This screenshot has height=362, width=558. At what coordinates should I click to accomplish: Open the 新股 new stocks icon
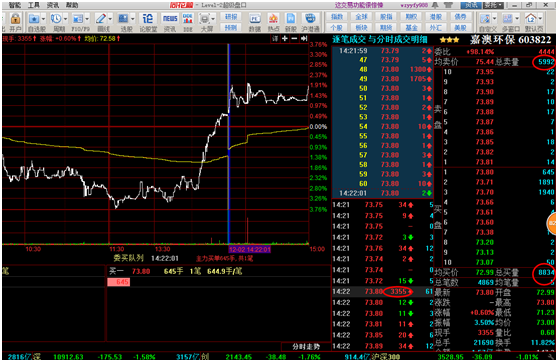(291, 19)
